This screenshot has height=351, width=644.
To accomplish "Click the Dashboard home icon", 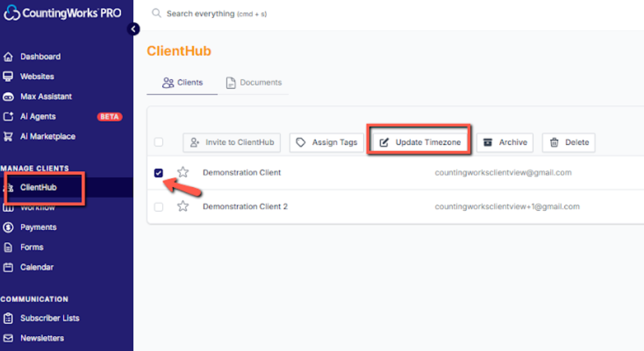I will coord(8,57).
